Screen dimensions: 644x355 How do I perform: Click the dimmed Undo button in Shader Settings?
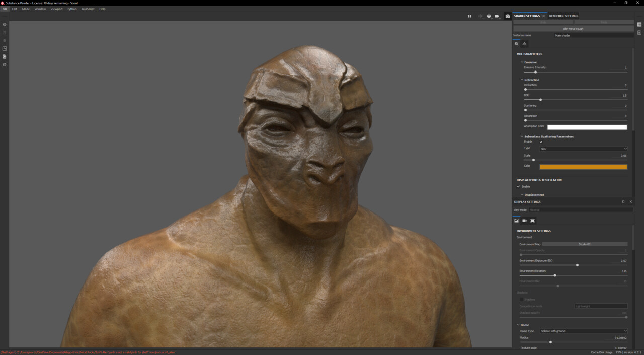pyautogui.click(x=543, y=22)
